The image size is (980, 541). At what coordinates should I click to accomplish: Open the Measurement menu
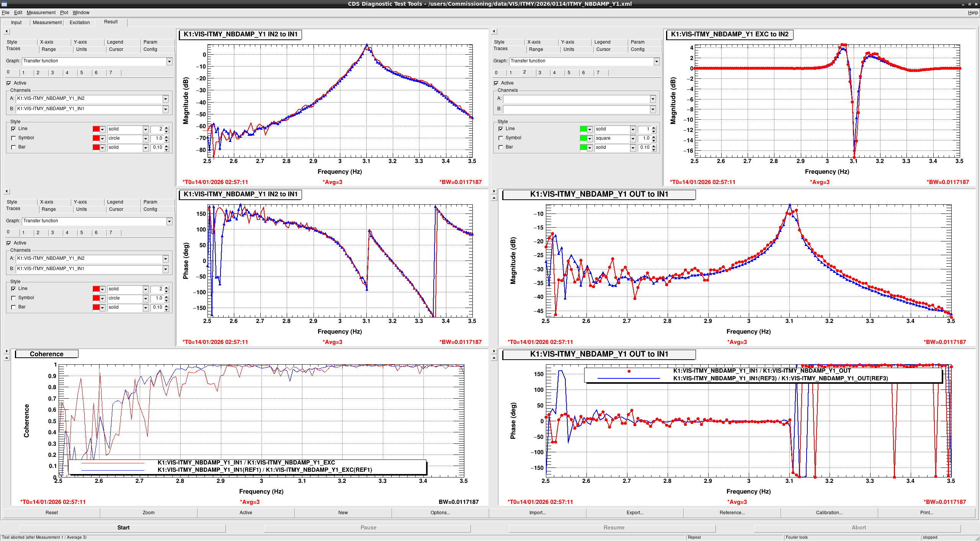[41, 13]
